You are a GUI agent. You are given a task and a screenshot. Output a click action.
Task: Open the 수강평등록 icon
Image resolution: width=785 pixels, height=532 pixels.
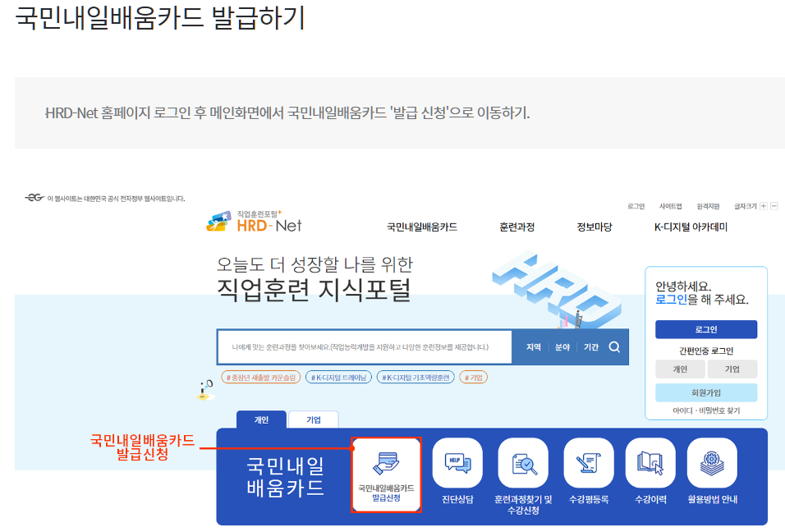pyautogui.click(x=589, y=463)
